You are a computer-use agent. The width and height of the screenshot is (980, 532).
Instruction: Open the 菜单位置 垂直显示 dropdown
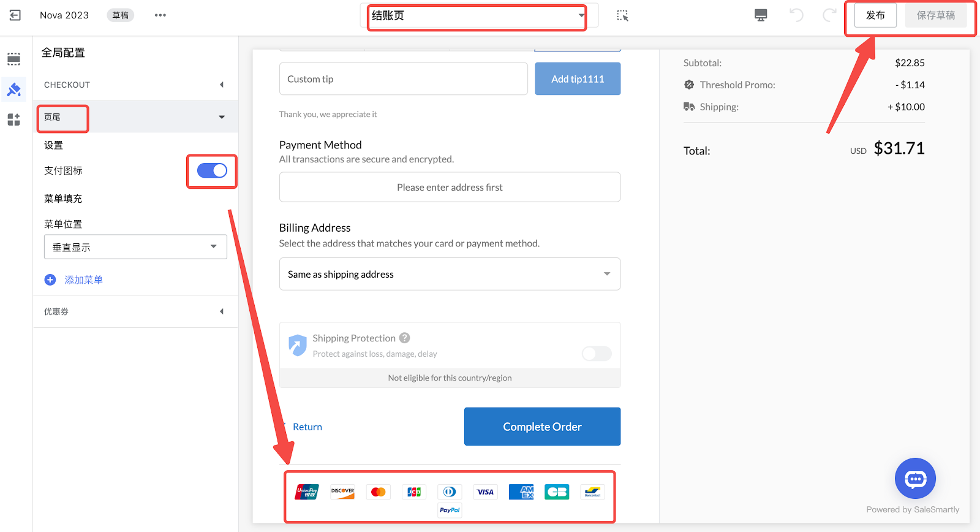(135, 247)
